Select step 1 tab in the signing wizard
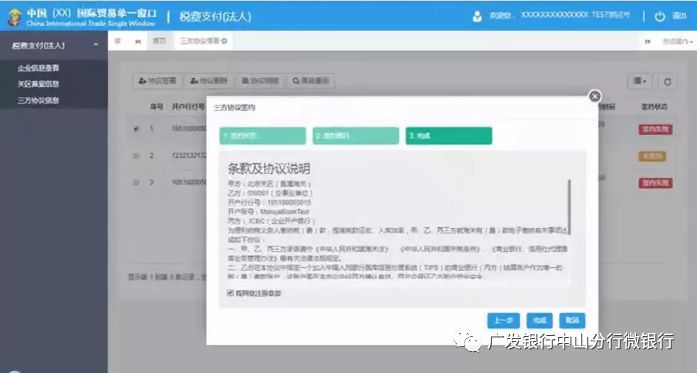Image resolution: width=697 pixels, height=373 pixels. coord(263,136)
